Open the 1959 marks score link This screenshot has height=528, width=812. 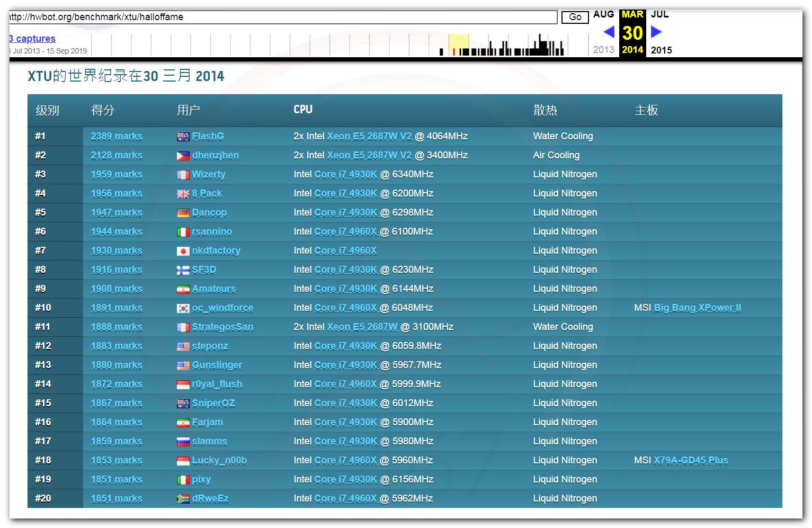click(117, 174)
